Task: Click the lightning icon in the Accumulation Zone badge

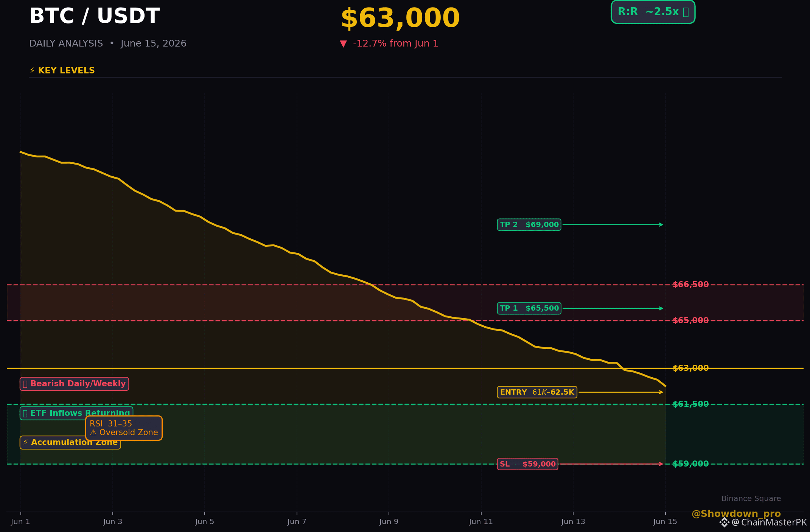Action: click(25, 442)
